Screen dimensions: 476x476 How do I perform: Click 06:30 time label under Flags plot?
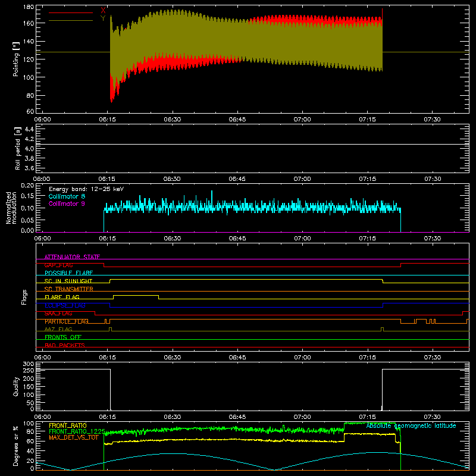172,358
